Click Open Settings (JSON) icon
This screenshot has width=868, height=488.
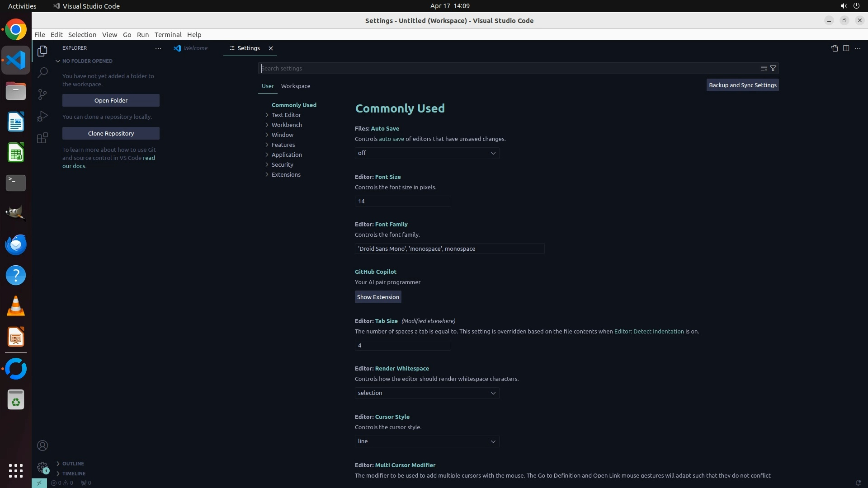[834, 48]
